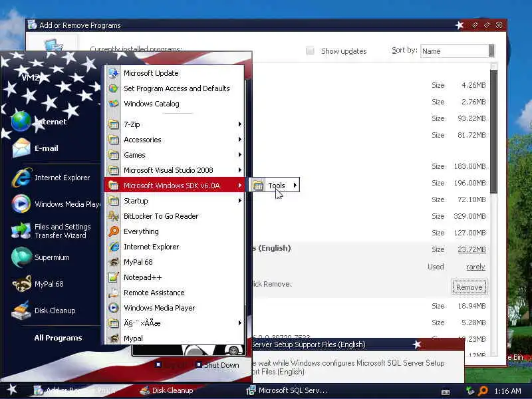The height and width of the screenshot is (399, 532).
Task: Expand the Startup submenu arrow
Action: click(x=240, y=201)
